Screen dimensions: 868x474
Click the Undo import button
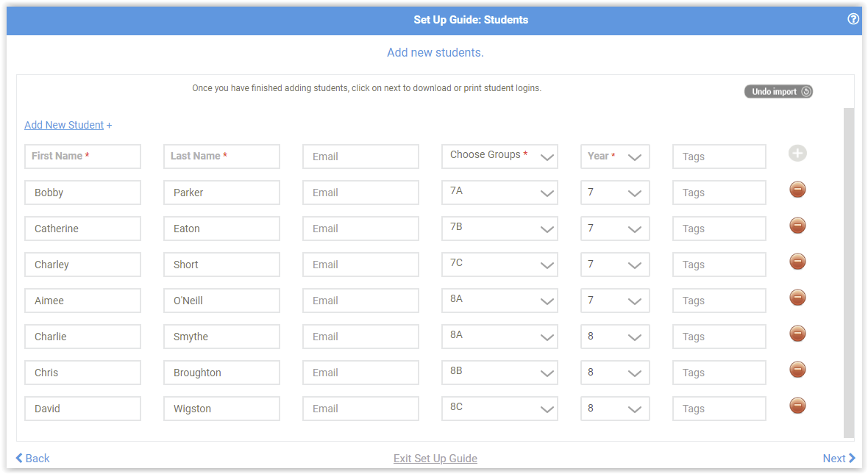click(x=778, y=92)
